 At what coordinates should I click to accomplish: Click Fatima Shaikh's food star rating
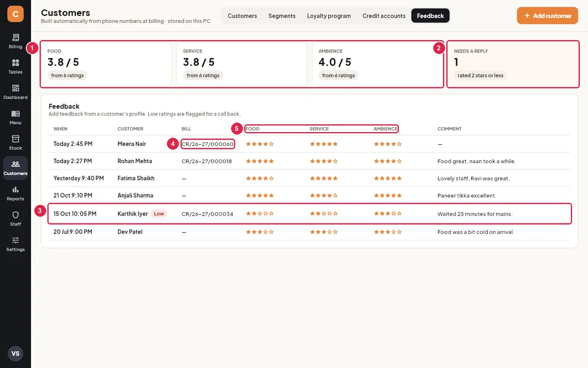click(260, 179)
